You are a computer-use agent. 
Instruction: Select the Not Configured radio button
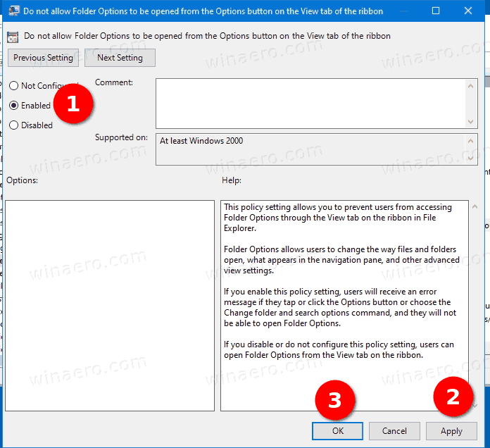pyautogui.click(x=14, y=86)
